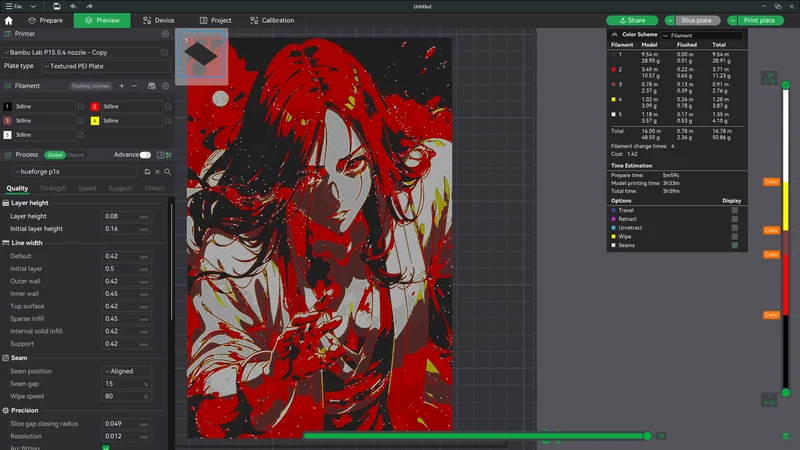Open Seam position Aligned dropdown
This screenshot has height=450, width=800.
point(127,371)
